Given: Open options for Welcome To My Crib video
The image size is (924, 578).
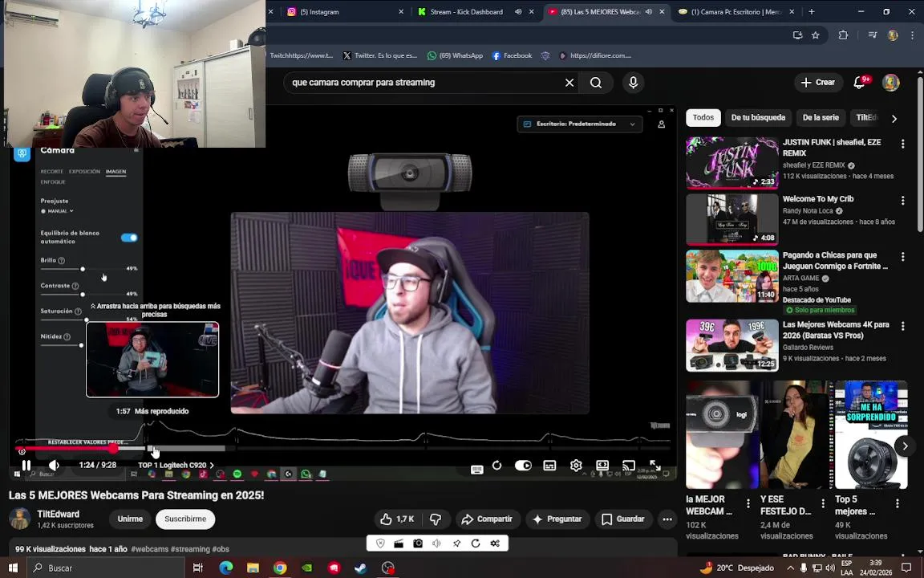Looking at the screenshot, I should coord(902,201).
